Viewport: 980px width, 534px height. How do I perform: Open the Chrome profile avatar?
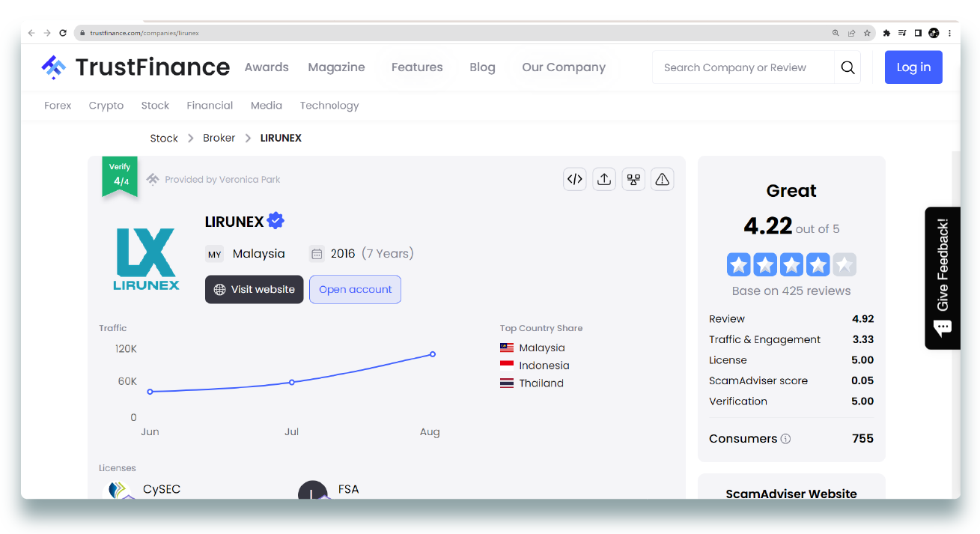[x=934, y=33]
